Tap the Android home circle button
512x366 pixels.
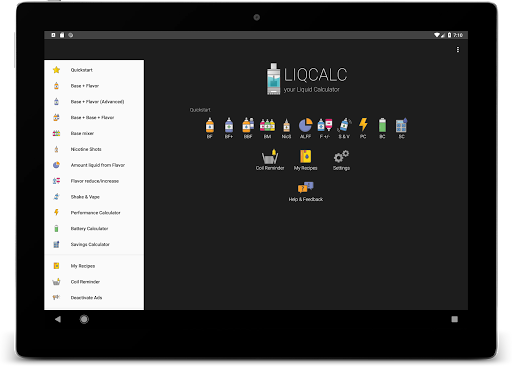coord(84,319)
